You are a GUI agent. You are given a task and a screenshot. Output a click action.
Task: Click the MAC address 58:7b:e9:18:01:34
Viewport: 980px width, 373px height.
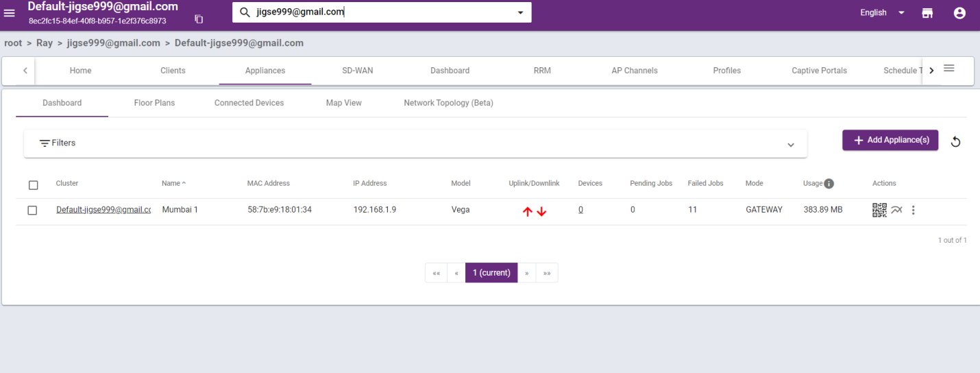click(279, 210)
